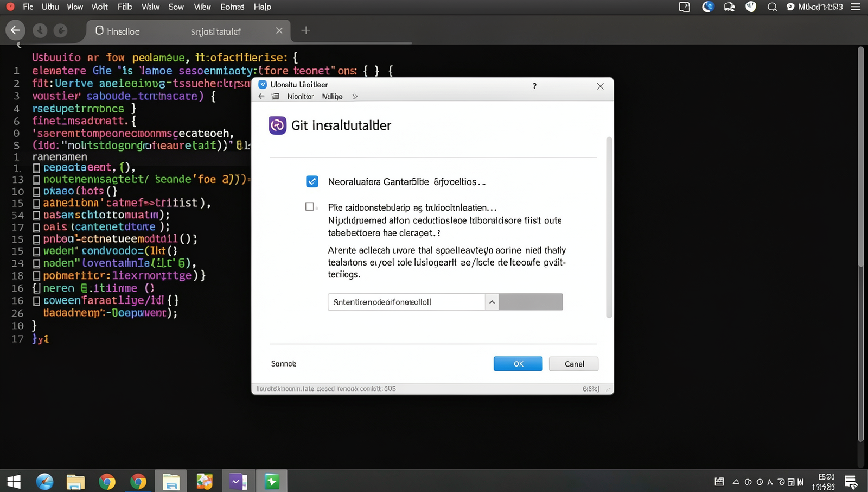Click the purple Git installer logo
868x492 pixels.
(278, 125)
